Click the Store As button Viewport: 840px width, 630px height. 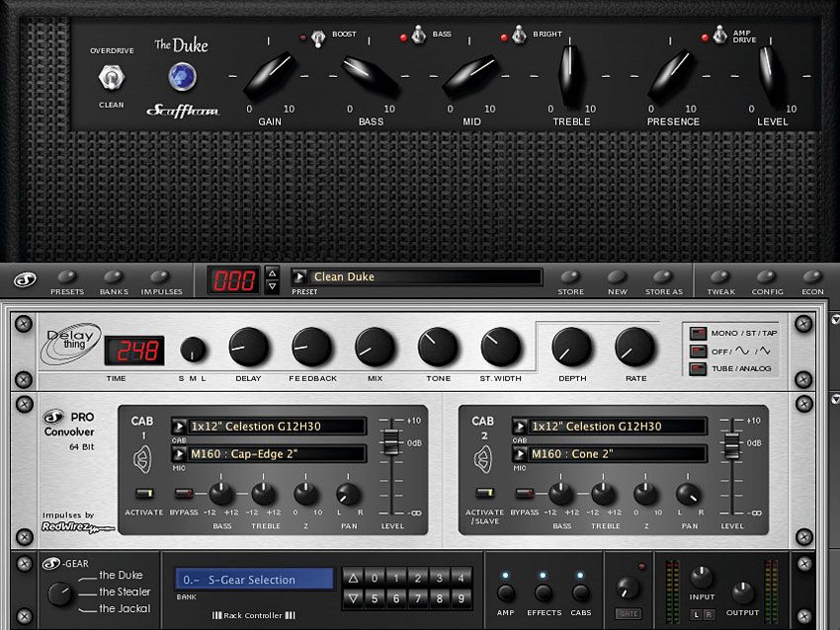click(x=664, y=282)
